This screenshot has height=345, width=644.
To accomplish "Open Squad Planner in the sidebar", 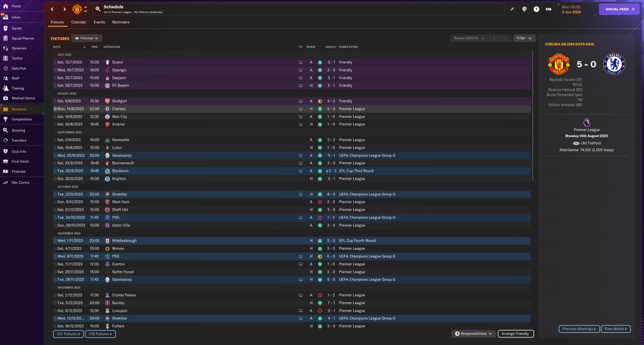I will 22,38.
